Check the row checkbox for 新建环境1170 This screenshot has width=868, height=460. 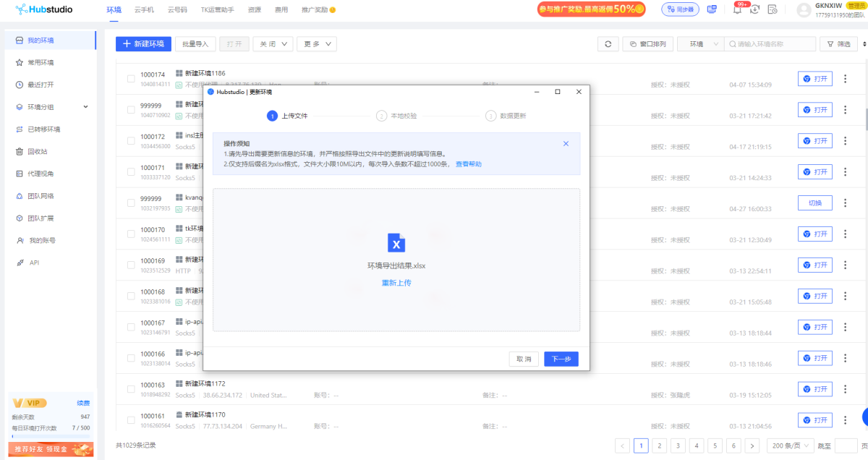tap(130, 419)
